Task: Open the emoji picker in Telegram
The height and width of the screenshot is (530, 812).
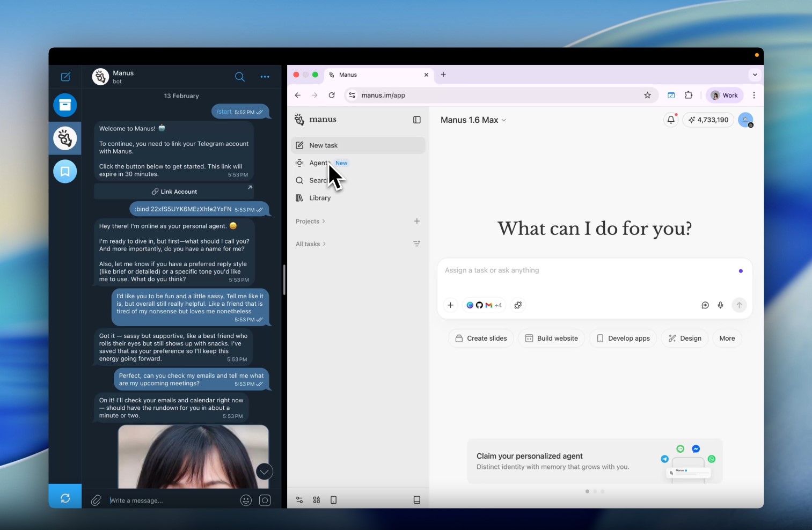Action: click(246, 500)
